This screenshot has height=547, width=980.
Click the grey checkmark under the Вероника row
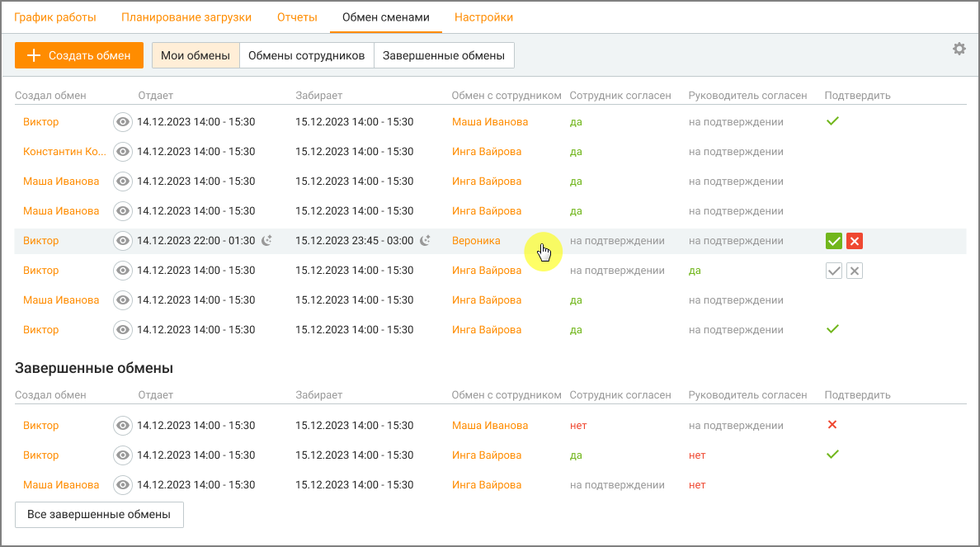834,271
